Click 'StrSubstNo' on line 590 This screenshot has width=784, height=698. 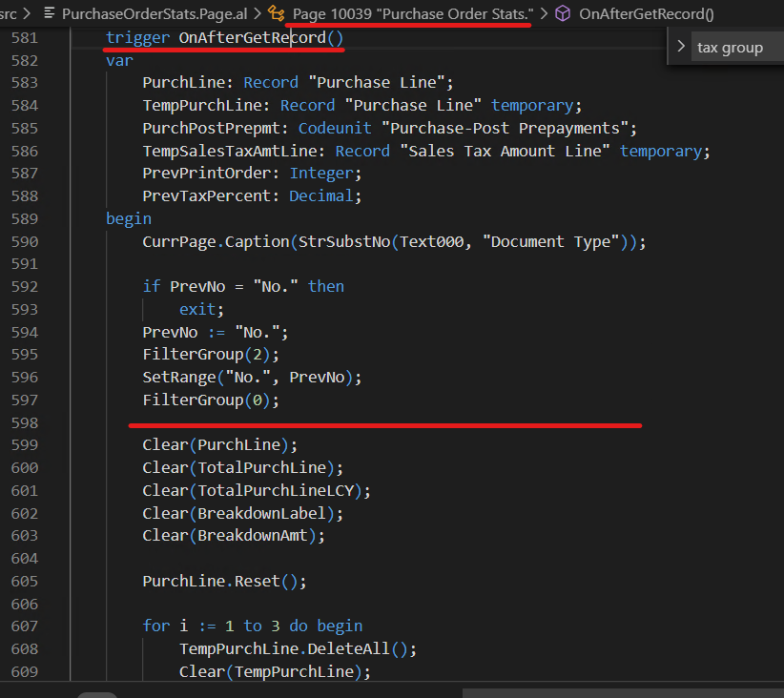click(344, 242)
